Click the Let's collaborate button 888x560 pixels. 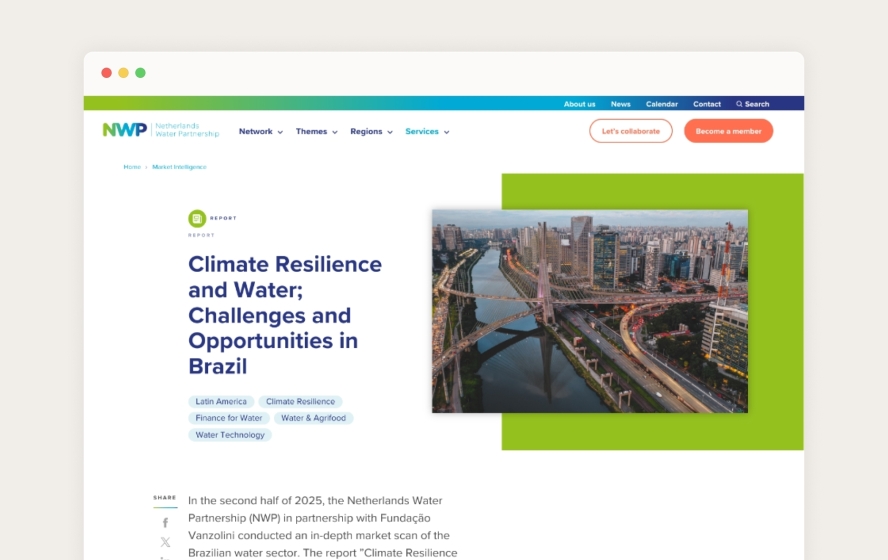point(630,131)
